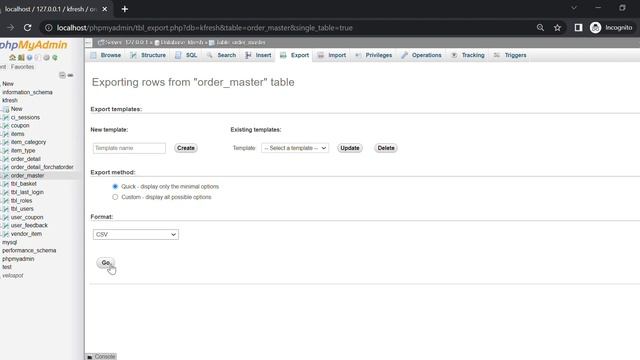The height and width of the screenshot is (360, 640).
Task: Open a new browser tab
Action: (124, 9)
